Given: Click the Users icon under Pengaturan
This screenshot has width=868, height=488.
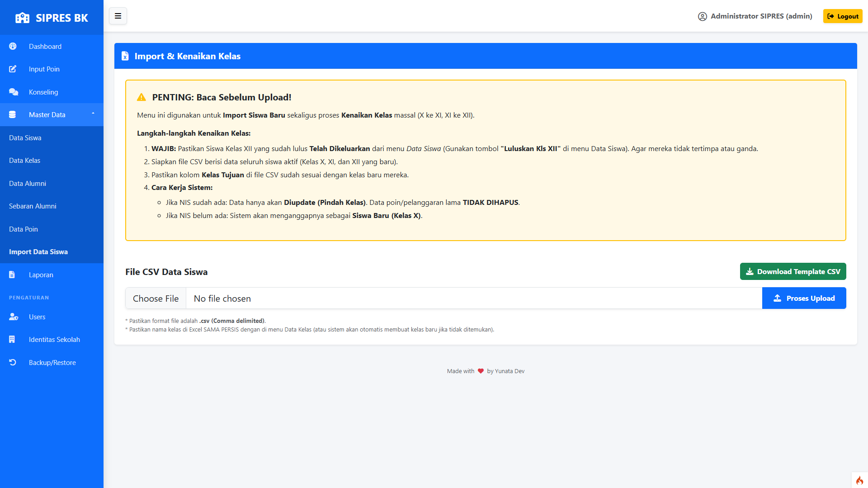Looking at the screenshot, I should pyautogui.click(x=14, y=317).
